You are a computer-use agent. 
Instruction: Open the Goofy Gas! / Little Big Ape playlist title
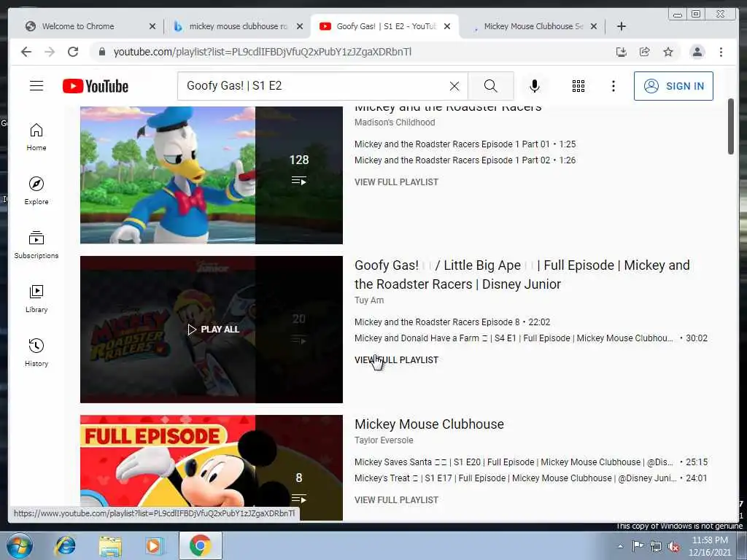tap(522, 275)
